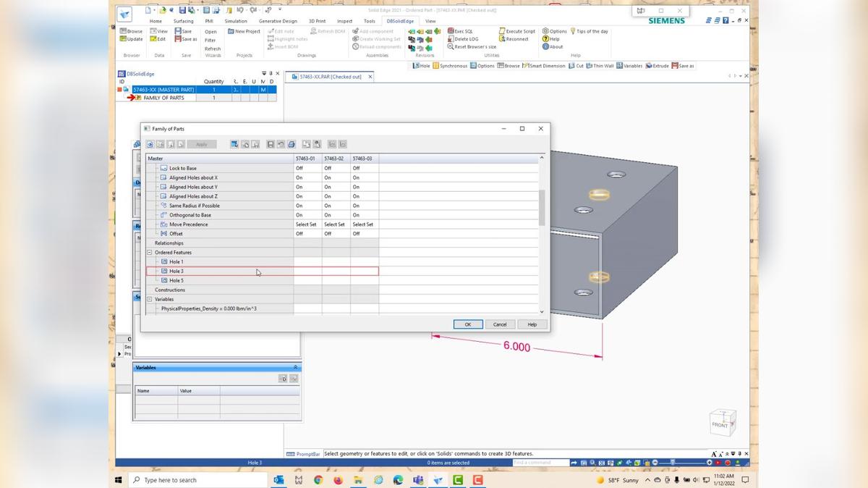
Task: Toggle Aligned Holes about Z for 57463-01
Action: 307,196
